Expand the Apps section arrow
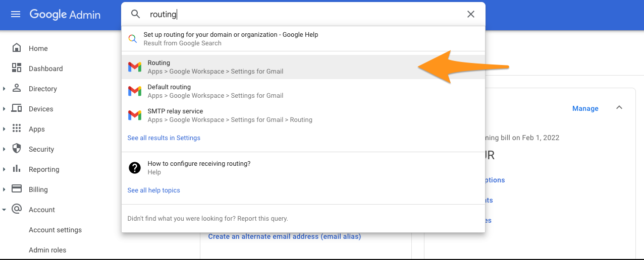This screenshot has height=260, width=644. 4,129
